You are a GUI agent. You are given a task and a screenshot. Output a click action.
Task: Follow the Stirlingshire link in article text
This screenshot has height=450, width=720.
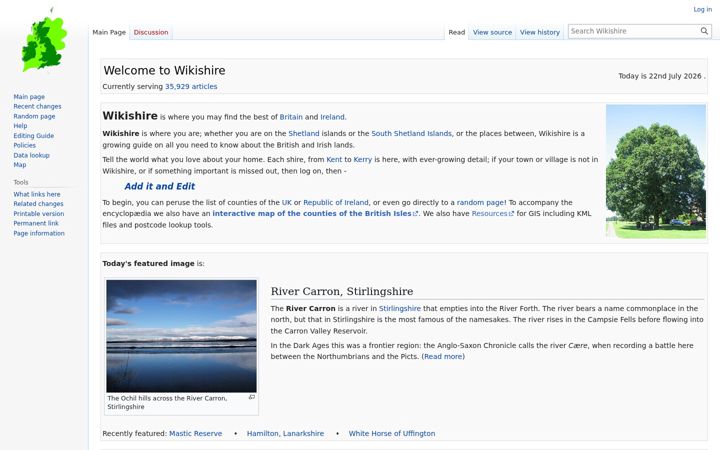pyautogui.click(x=399, y=309)
